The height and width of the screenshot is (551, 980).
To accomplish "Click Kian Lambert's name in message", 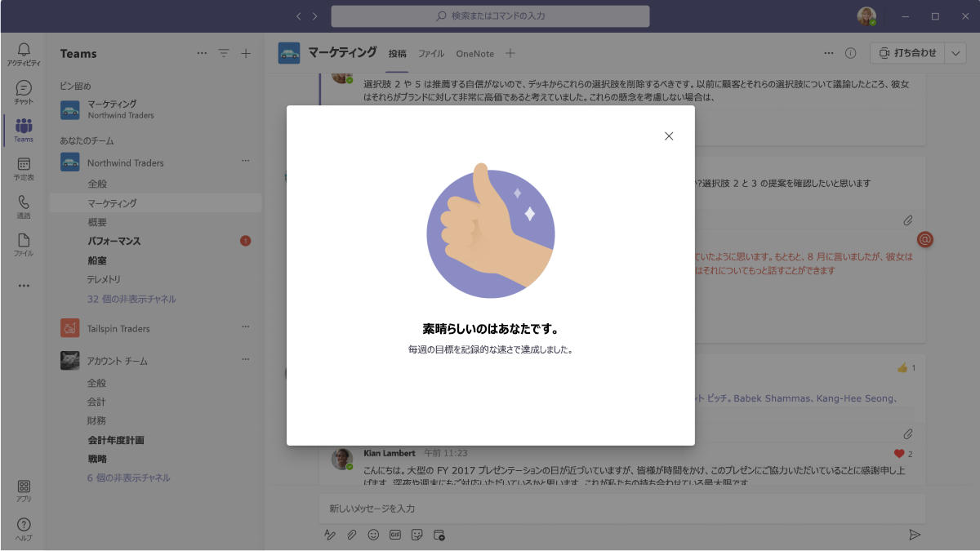I will pos(390,452).
